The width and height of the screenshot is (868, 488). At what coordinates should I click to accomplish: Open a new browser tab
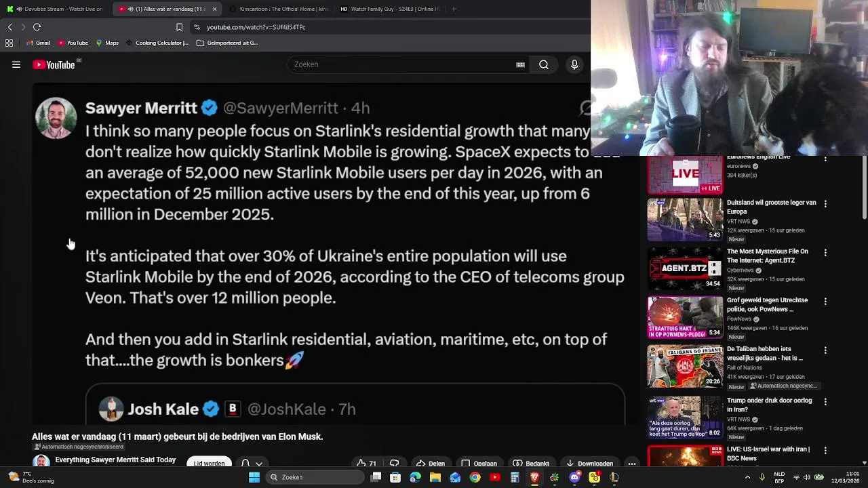point(454,9)
